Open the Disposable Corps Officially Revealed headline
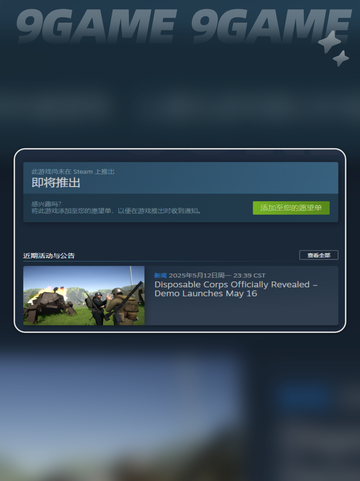 [x=236, y=289]
